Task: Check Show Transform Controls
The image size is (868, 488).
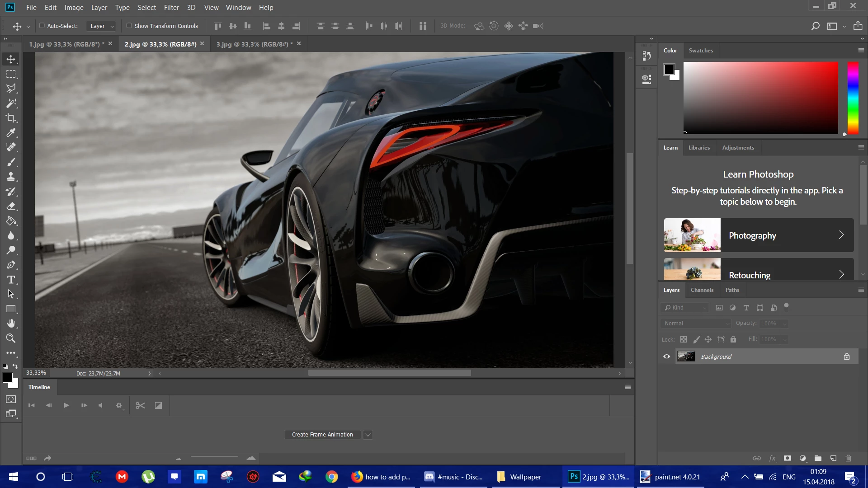Action: click(x=129, y=26)
